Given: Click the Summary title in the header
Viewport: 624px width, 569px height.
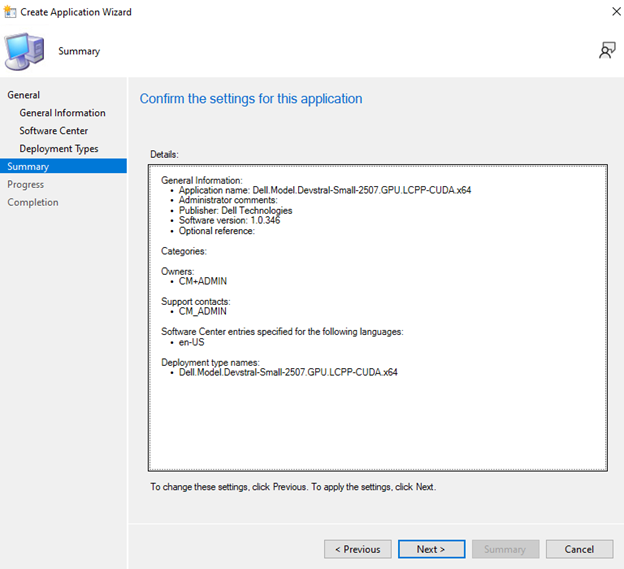Looking at the screenshot, I should click(79, 51).
